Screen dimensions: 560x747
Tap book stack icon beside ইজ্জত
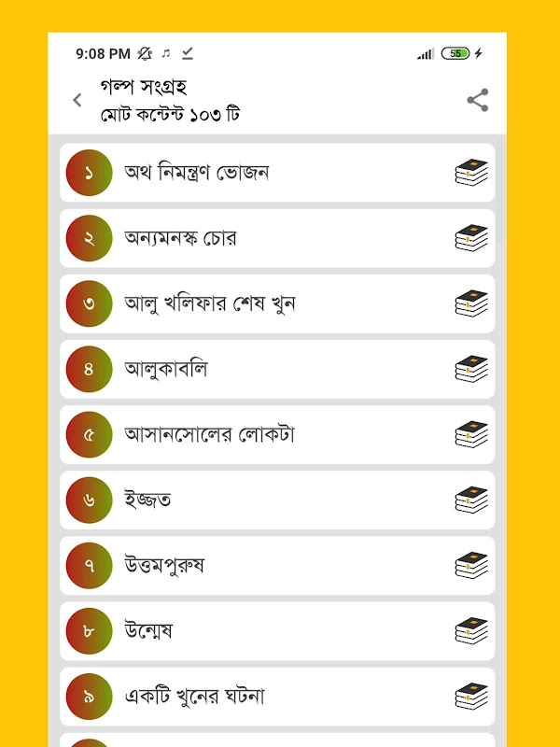(471, 500)
